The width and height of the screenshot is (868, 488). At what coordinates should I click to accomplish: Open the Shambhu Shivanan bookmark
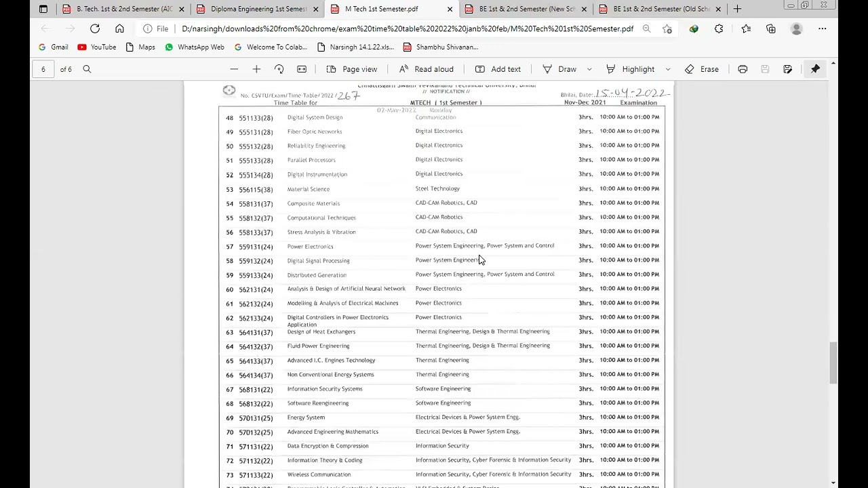click(x=441, y=47)
